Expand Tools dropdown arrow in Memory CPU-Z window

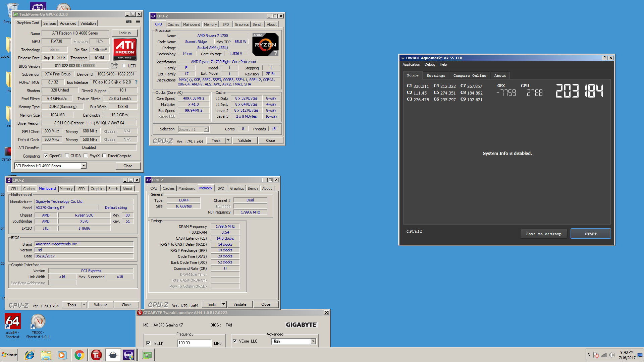[x=223, y=305]
